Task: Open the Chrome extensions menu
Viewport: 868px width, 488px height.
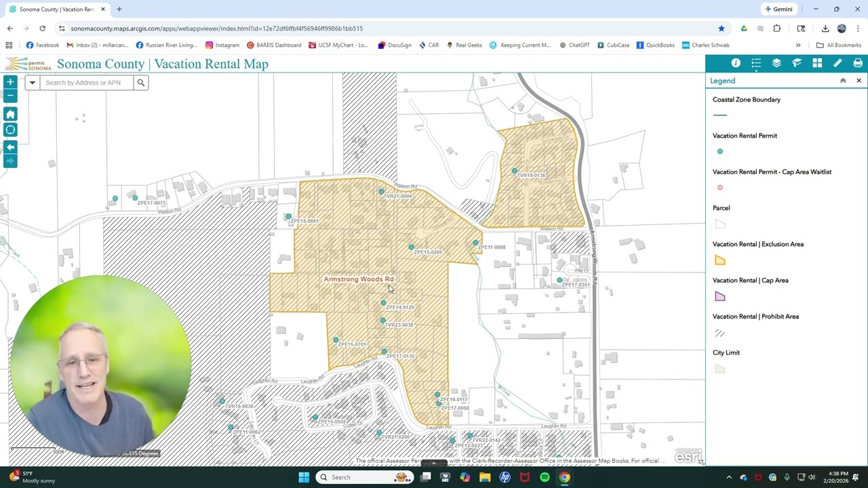Action: [777, 28]
